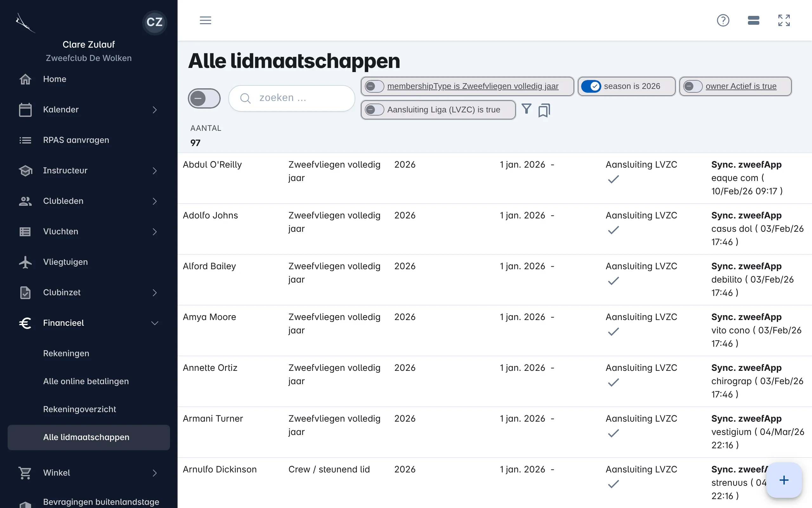
Task: Toggle the main switch left of search
Action: pos(204,98)
